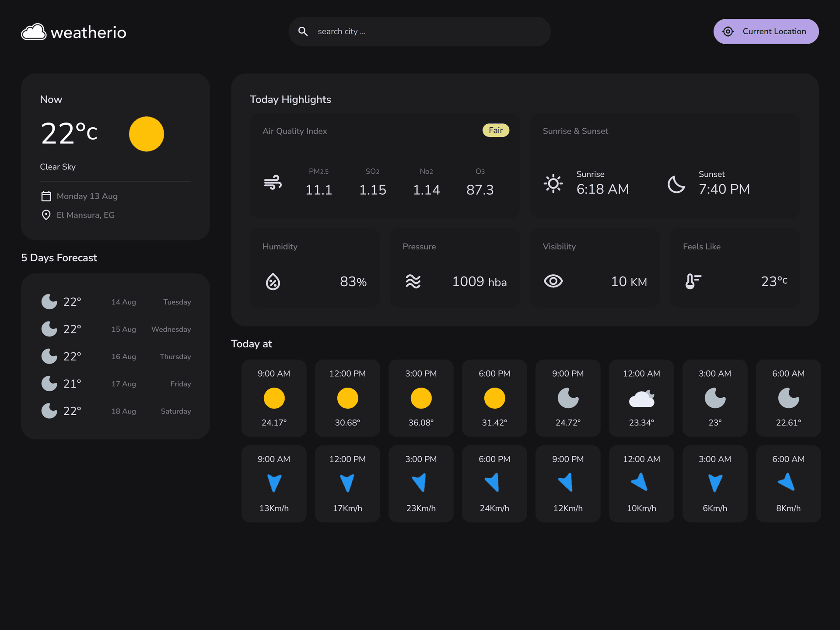
Task: Click the 83% humidity value
Action: click(353, 282)
